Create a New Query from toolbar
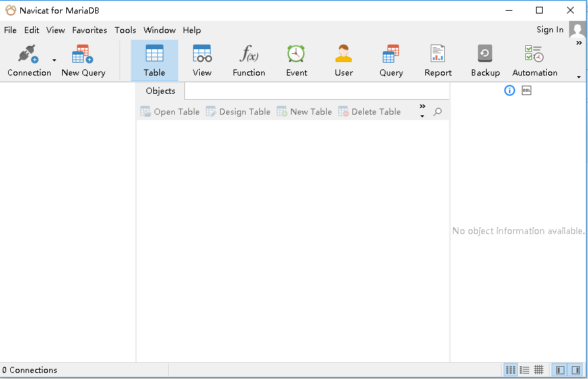Viewport: 588px width, 379px height. (83, 61)
